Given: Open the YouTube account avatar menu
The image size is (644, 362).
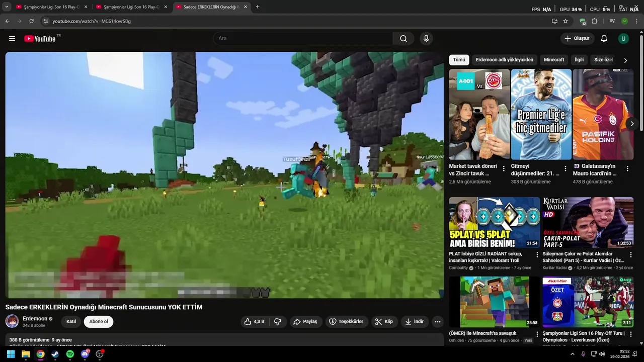Looking at the screenshot, I should point(623,39).
